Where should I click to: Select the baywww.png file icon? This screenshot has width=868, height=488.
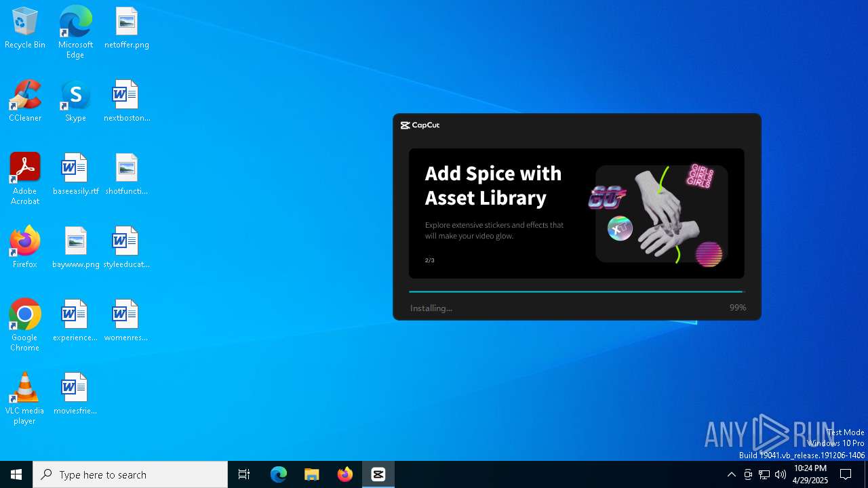click(75, 248)
